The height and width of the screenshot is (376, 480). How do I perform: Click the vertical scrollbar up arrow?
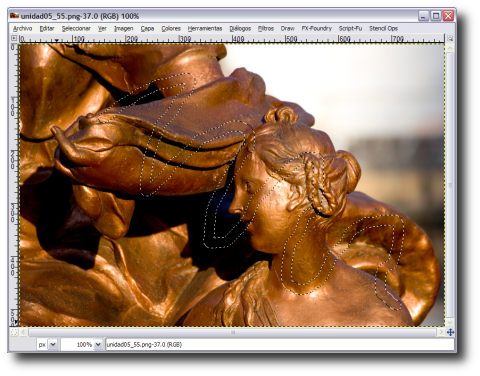450,49
